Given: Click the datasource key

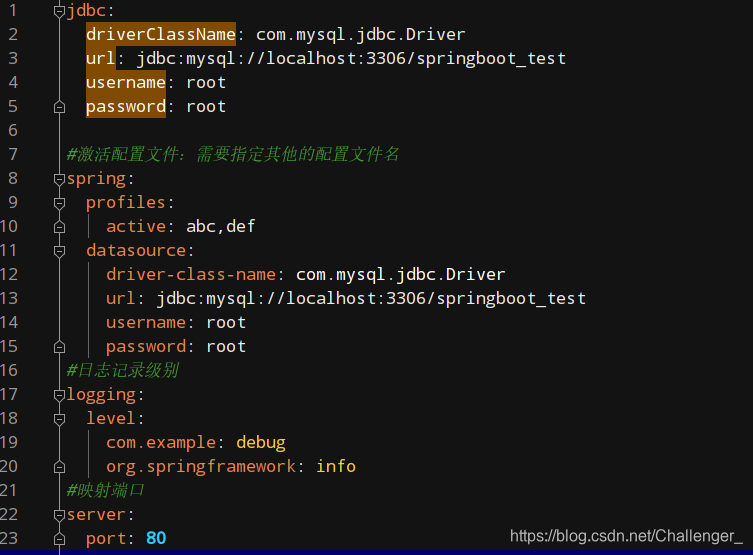Looking at the screenshot, I should pyautogui.click(x=136, y=251).
